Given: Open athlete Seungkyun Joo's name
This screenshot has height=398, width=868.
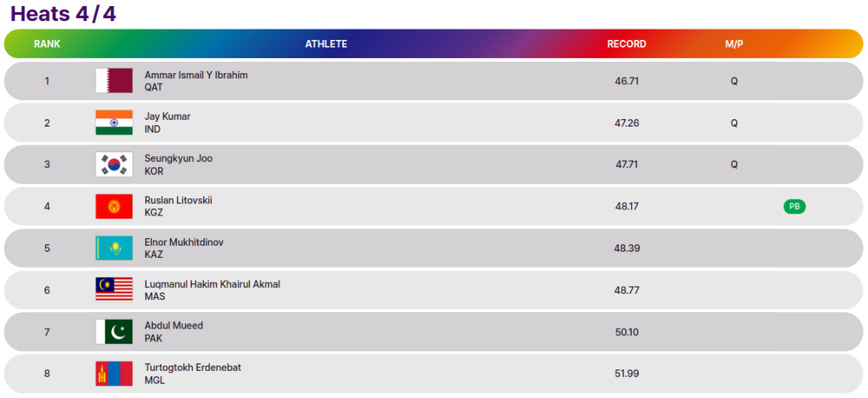Looking at the screenshot, I should click(x=178, y=158).
